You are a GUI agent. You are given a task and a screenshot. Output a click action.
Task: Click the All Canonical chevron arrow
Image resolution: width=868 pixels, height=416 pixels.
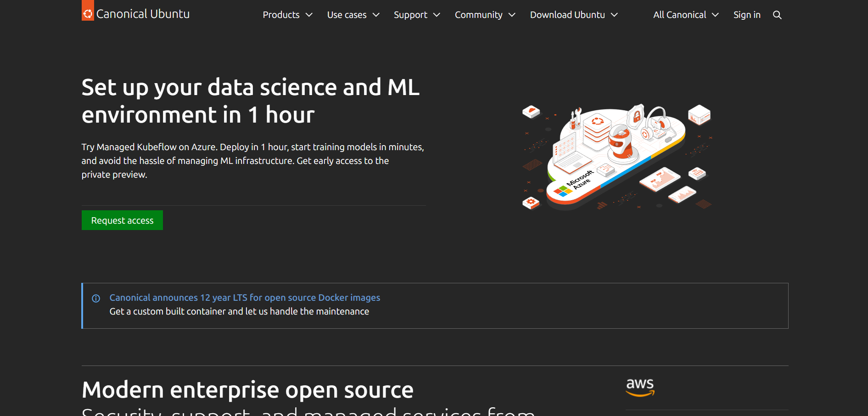715,15
